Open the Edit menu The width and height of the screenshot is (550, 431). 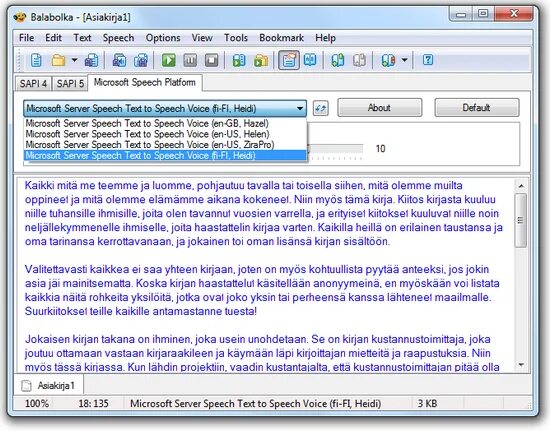point(53,38)
